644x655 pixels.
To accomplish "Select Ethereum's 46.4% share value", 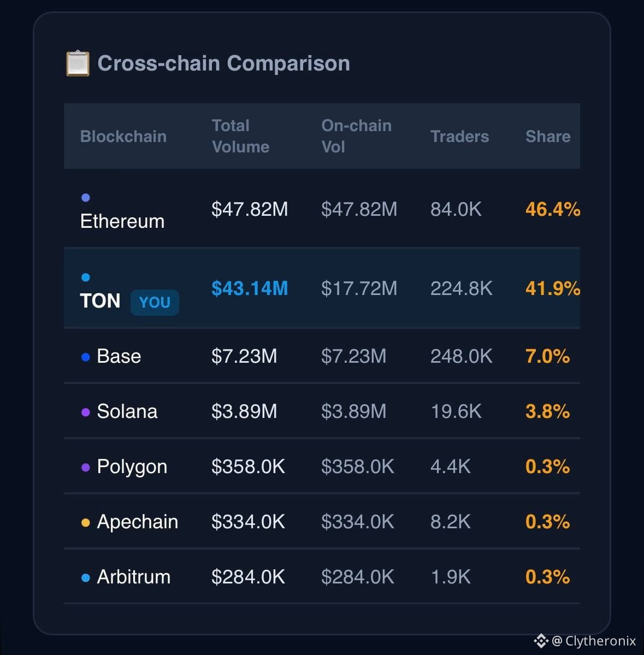I will tap(553, 209).
